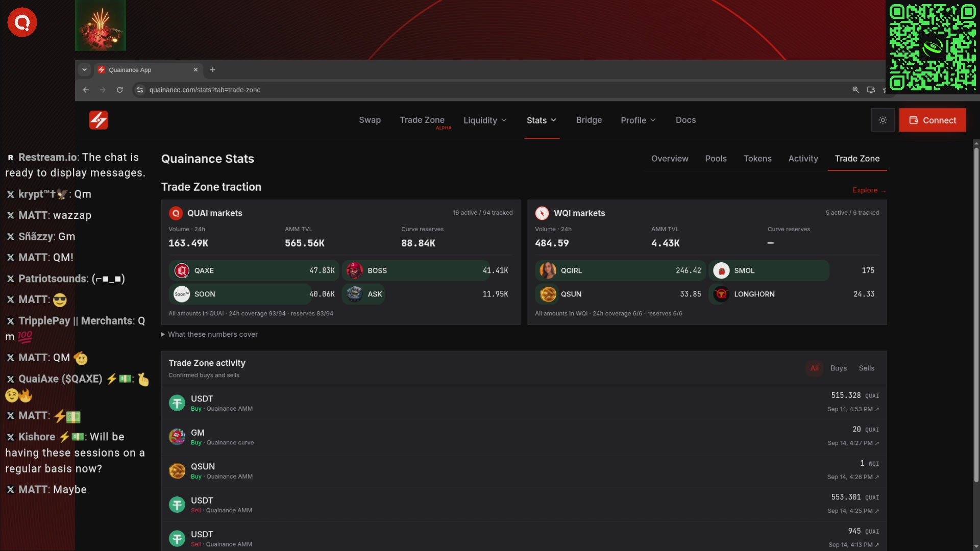980x551 pixels.
Task: Click the QSUN icon in WQI markets
Action: (x=548, y=294)
